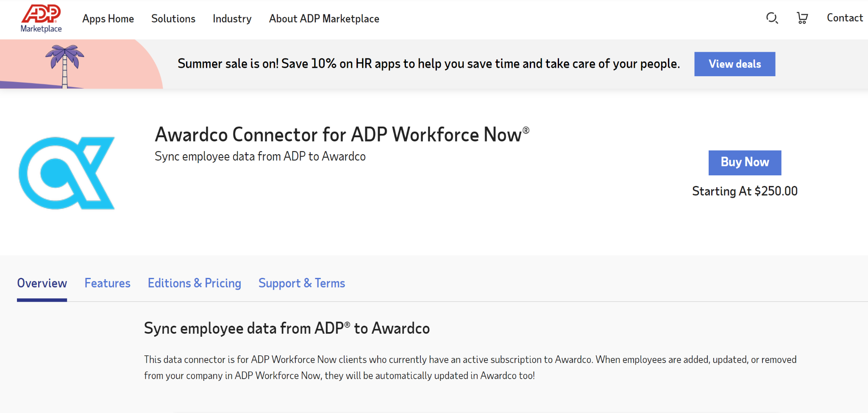Viewport: 868px width, 413px height.
Task: Switch to the Features tab
Action: (x=107, y=283)
